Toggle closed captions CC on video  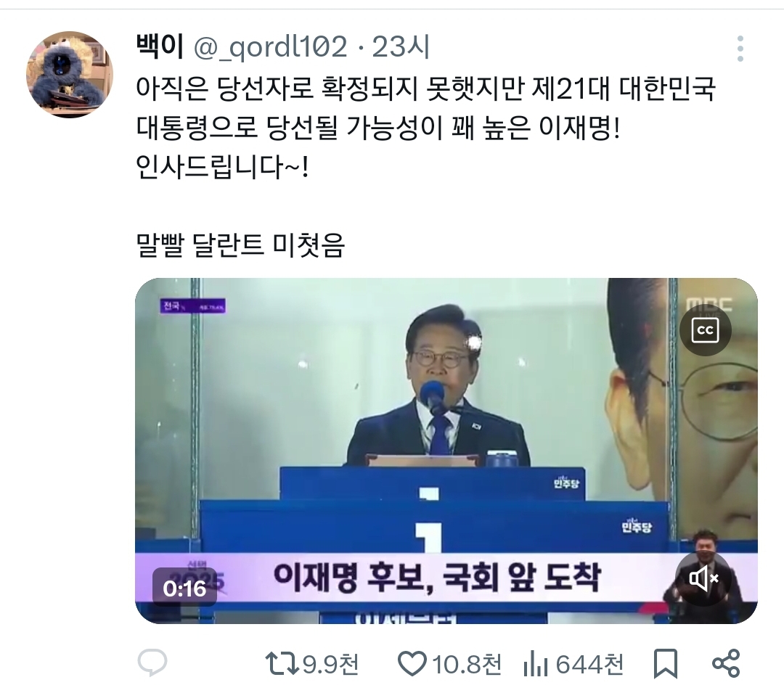(x=705, y=330)
